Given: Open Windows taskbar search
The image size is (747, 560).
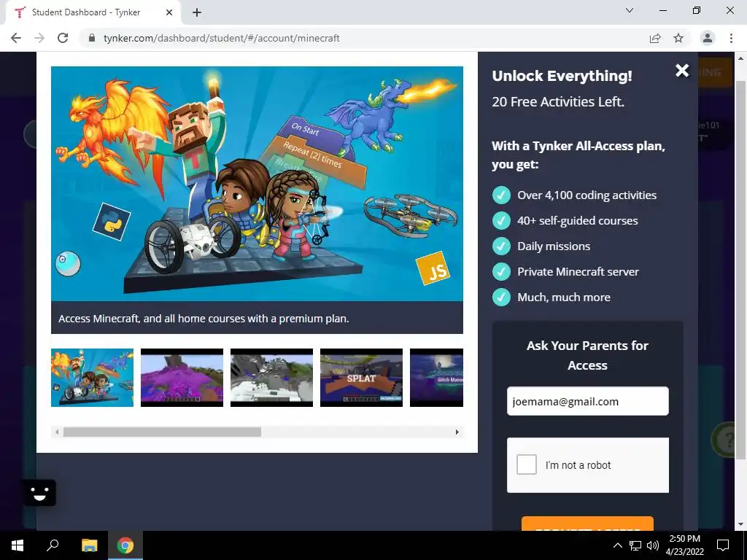Looking at the screenshot, I should [x=53, y=545].
